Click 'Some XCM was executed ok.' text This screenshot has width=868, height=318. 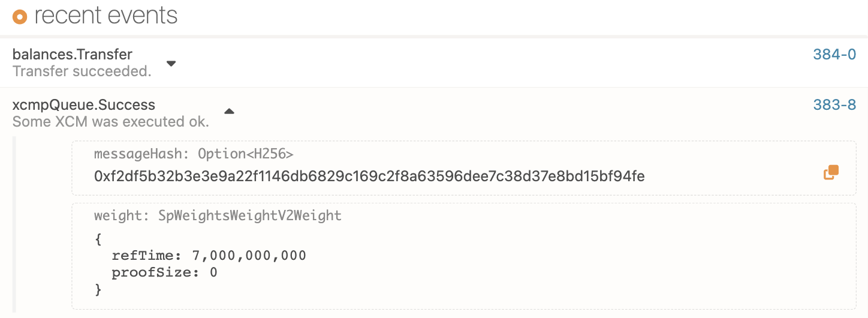(x=111, y=122)
